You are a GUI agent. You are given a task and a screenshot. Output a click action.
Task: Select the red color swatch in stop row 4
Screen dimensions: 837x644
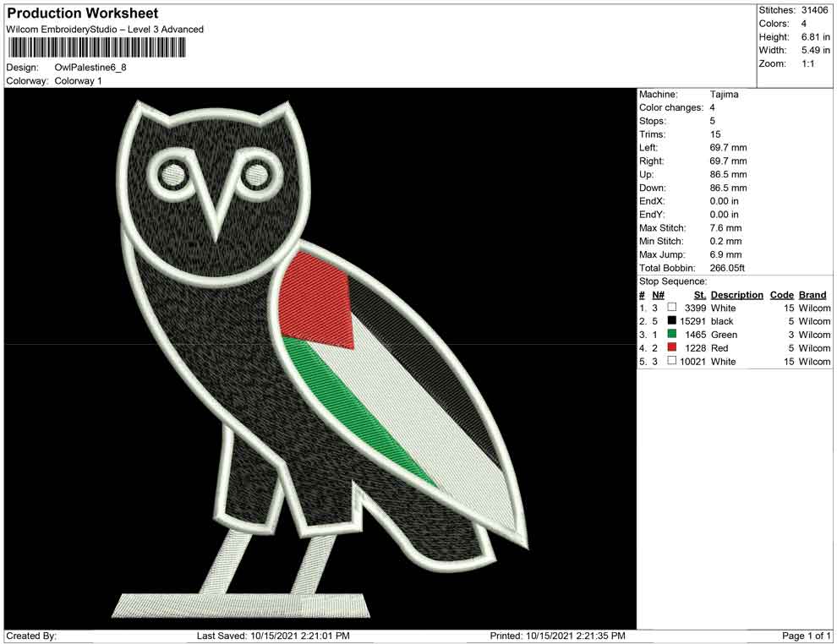671,347
